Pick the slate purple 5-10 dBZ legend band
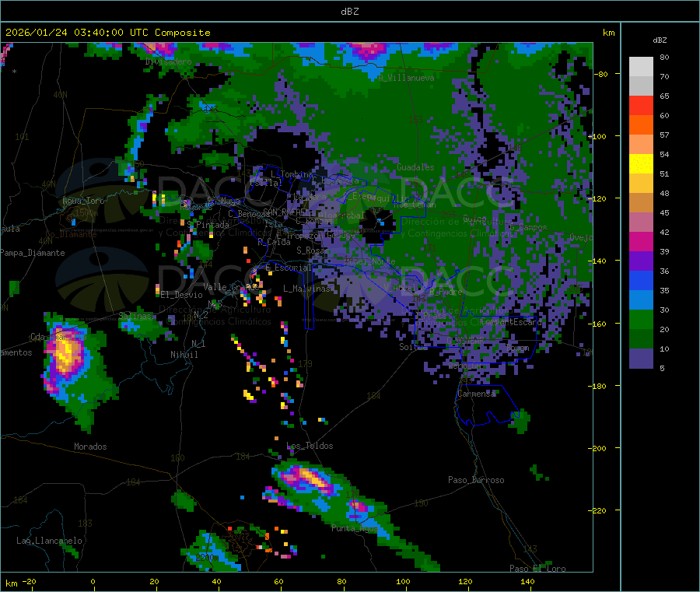Screen dimensions: 700x592 [641, 359]
